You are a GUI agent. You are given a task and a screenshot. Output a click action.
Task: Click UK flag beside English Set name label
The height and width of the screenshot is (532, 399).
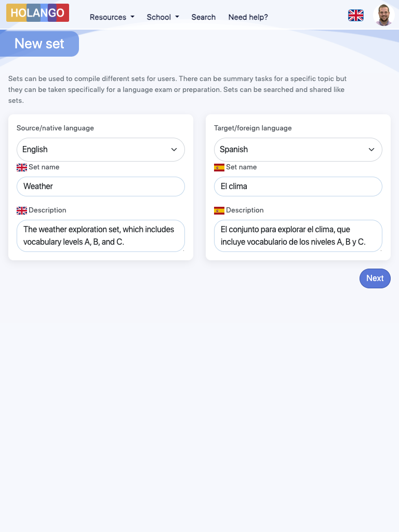[22, 167]
